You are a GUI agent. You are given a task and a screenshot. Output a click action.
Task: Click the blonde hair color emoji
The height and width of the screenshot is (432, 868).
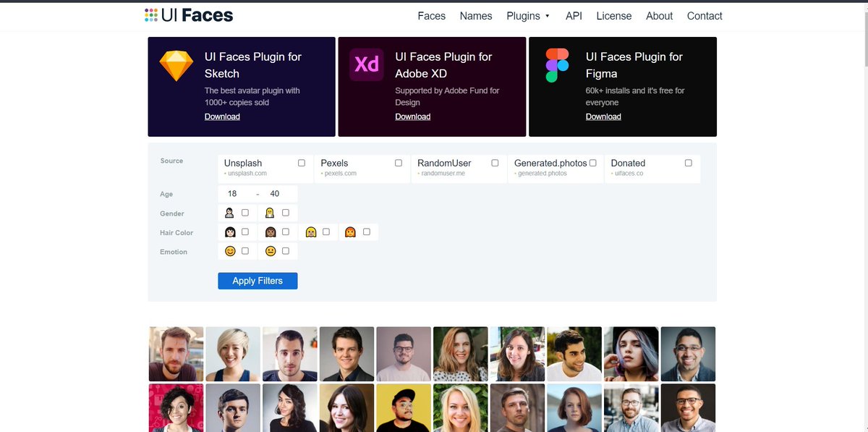pyautogui.click(x=311, y=232)
